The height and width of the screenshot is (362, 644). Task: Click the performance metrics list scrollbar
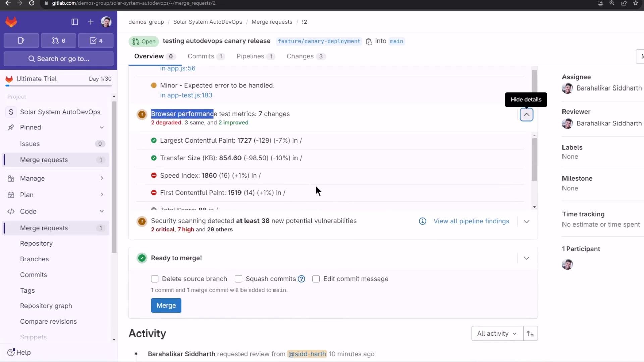coord(534,160)
